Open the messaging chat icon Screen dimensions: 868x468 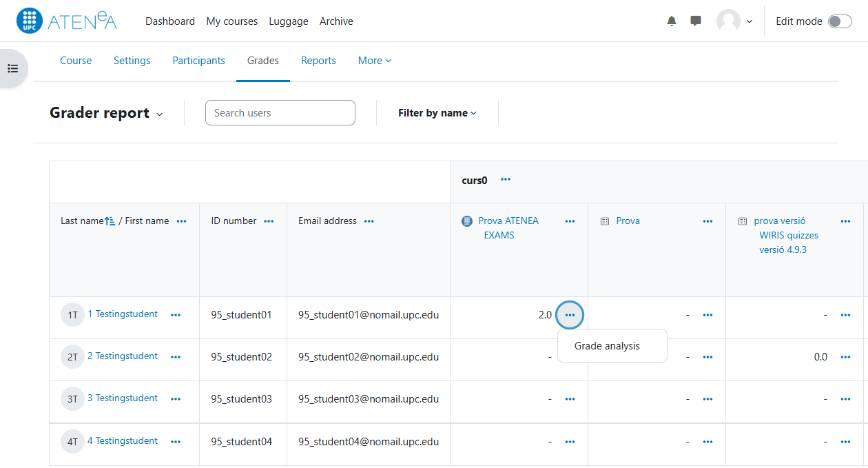tap(696, 21)
